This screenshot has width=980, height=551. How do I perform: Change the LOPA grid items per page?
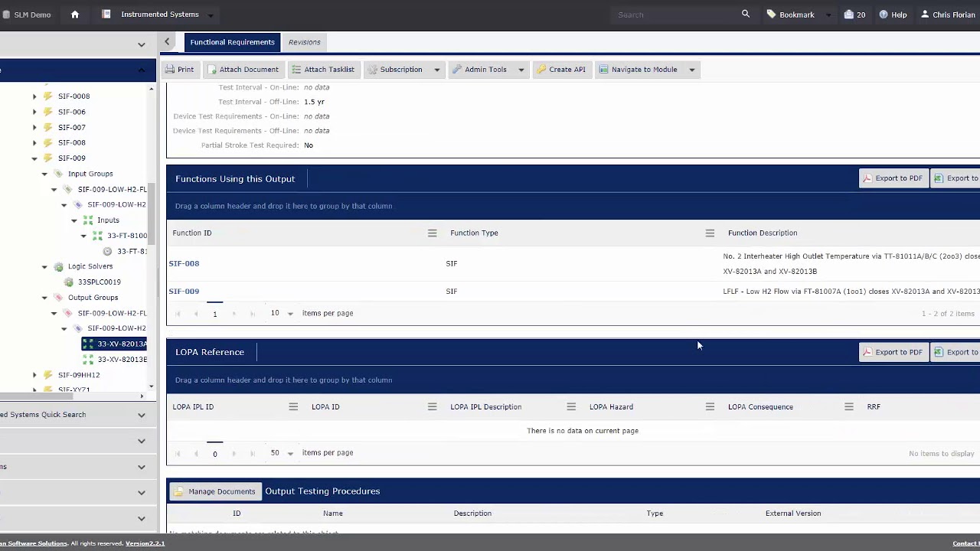pyautogui.click(x=282, y=453)
